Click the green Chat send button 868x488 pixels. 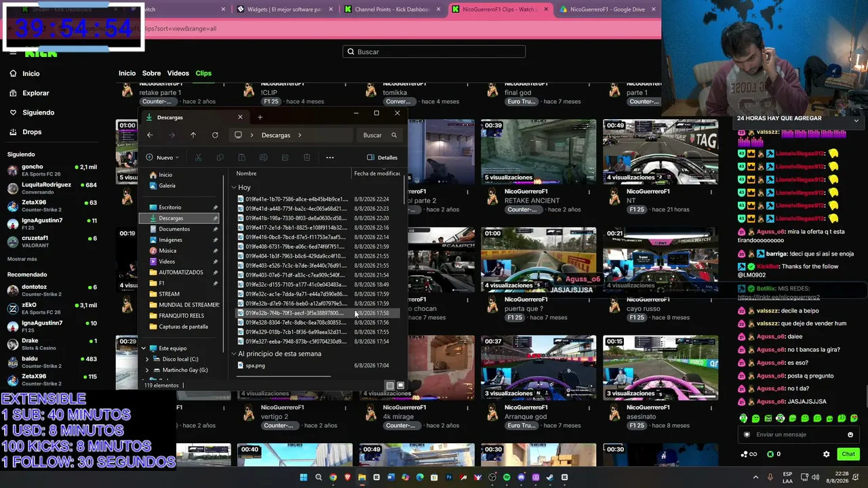848,454
